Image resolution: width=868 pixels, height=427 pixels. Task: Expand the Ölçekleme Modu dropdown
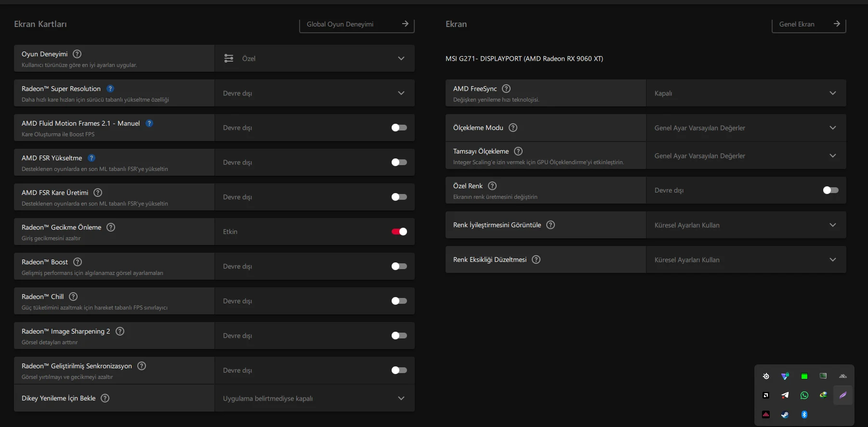pos(746,128)
